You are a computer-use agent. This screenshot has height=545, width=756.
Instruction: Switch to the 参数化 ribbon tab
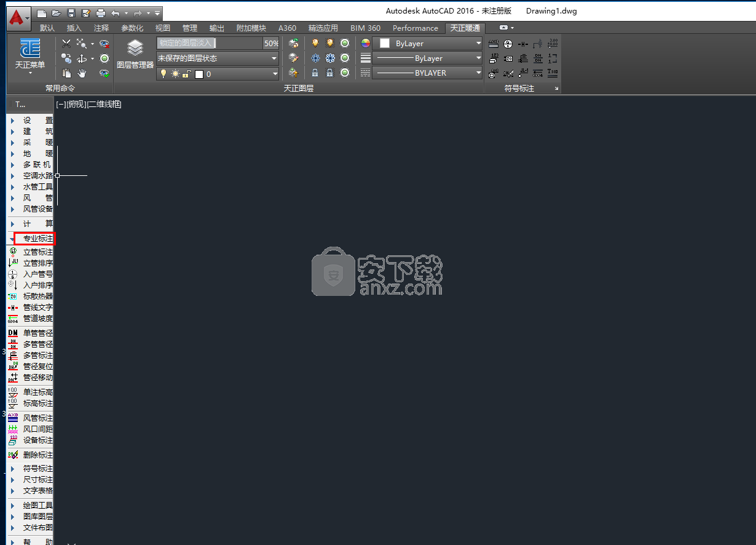tap(132, 28)
